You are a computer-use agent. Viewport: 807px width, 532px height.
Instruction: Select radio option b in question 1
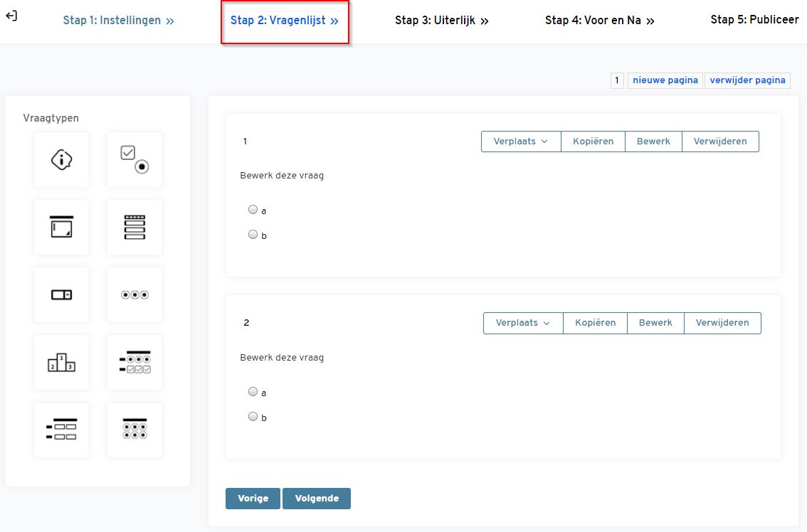point(253,235)
